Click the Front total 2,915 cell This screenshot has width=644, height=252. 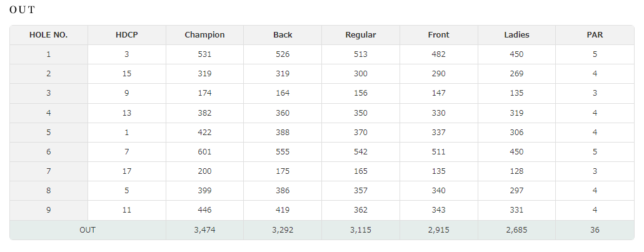point(439,229)
